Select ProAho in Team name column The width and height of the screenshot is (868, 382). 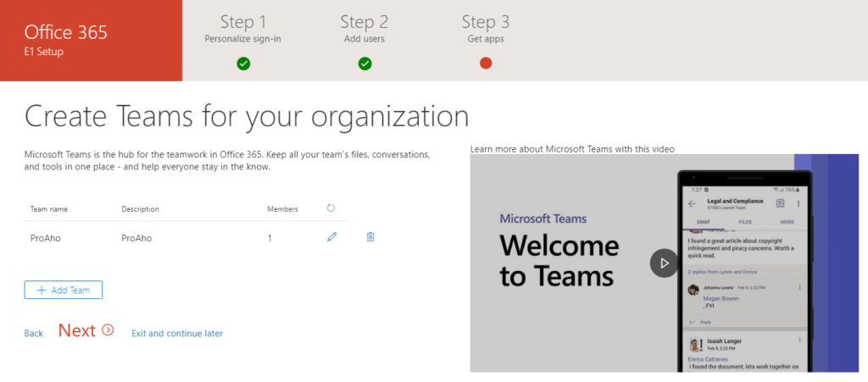tap(46, 238)
